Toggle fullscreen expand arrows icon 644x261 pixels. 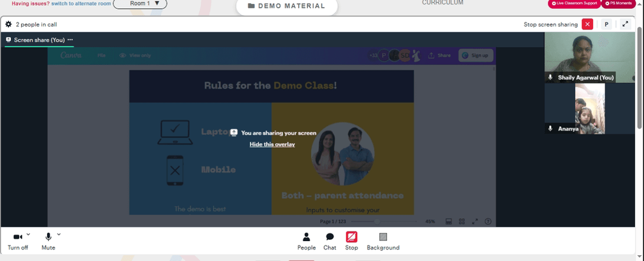(625, 24)
